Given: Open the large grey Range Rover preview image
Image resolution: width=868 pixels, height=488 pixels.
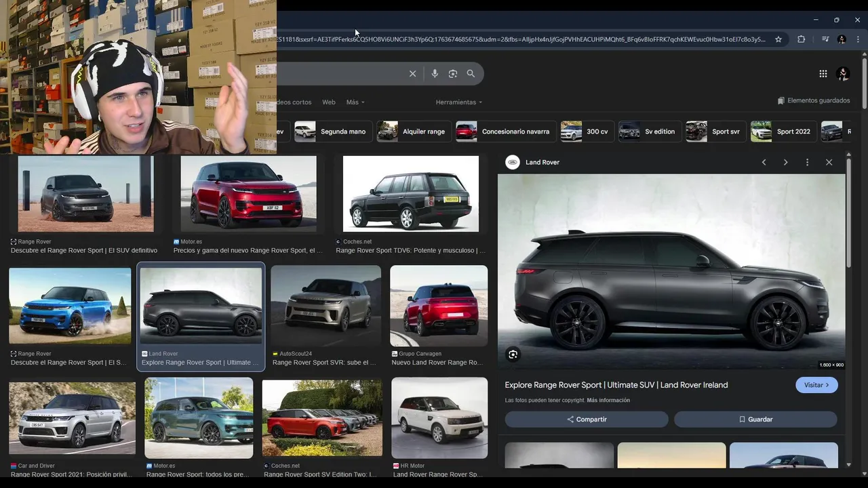Looking at the screenshot, I should point(671,271).
